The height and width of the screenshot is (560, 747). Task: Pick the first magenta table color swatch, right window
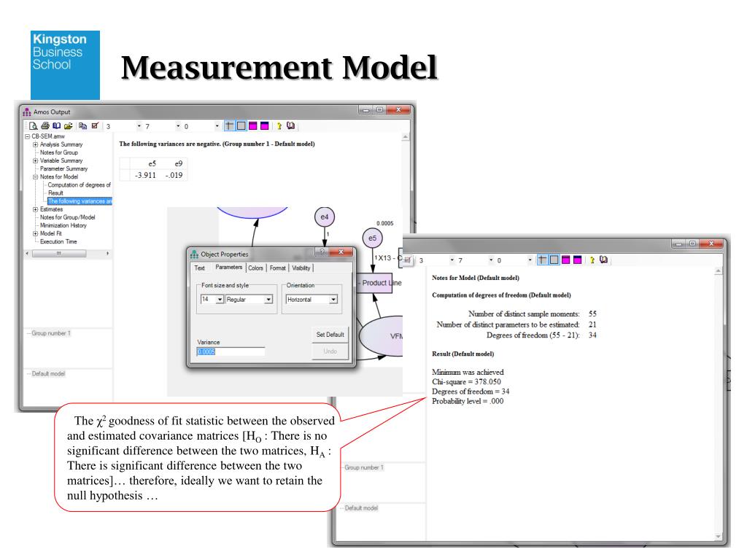[x=566, y=260]
